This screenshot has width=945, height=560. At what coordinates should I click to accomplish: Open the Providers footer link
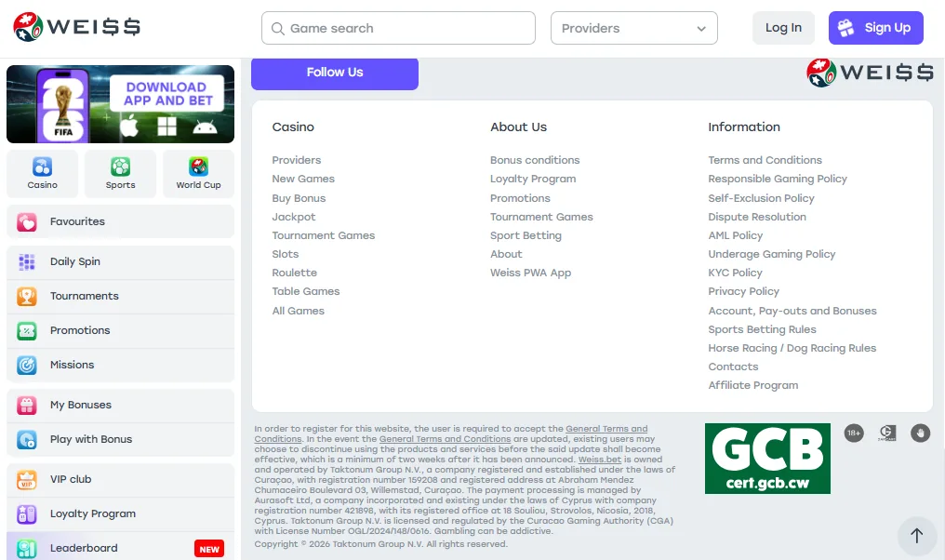[297, 160]
